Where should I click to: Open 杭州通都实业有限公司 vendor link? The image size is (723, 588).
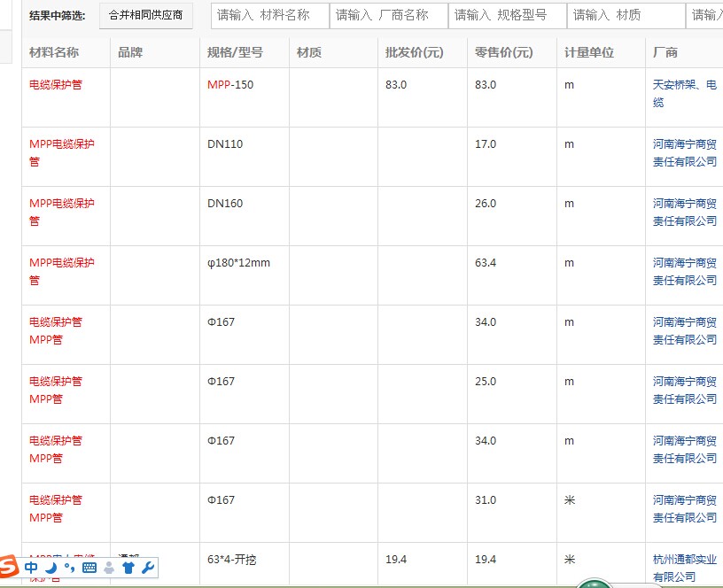coord(685,569)
